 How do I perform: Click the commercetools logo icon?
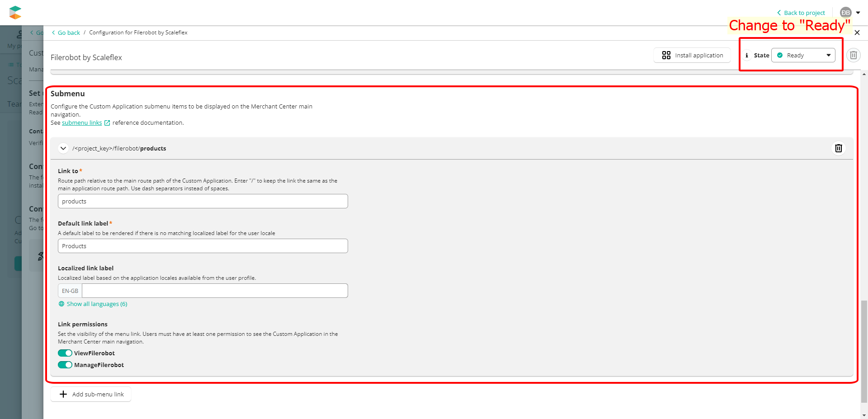click(x=15, y=13)
